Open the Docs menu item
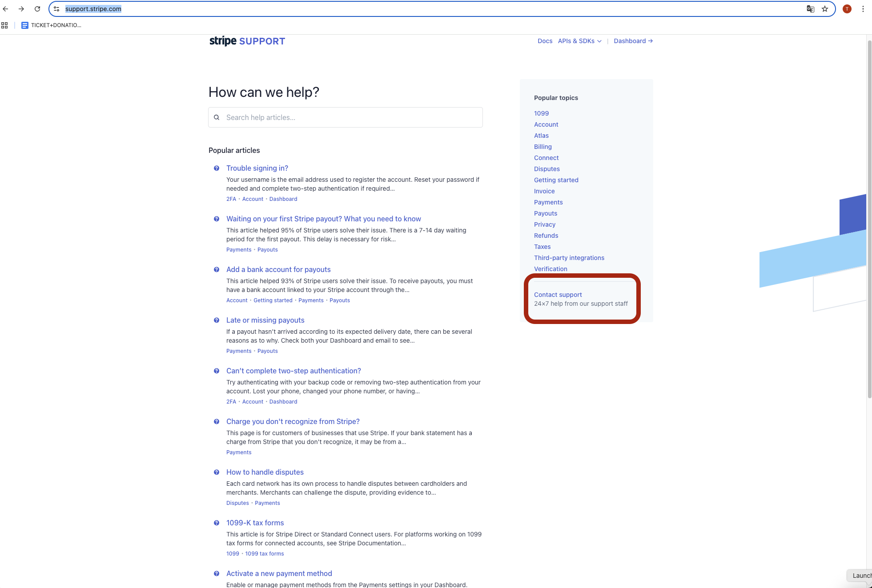 click(x=545, y=41)
